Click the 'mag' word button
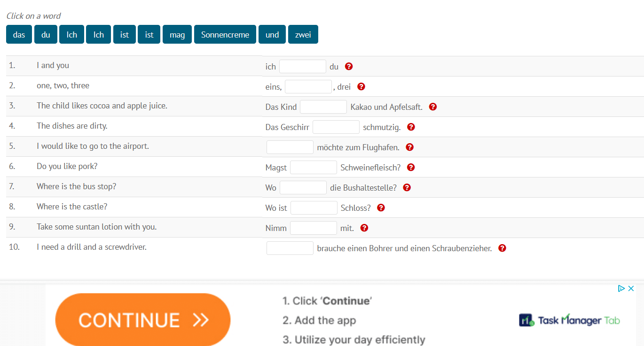The image size is (644, 346). [177, 34]
